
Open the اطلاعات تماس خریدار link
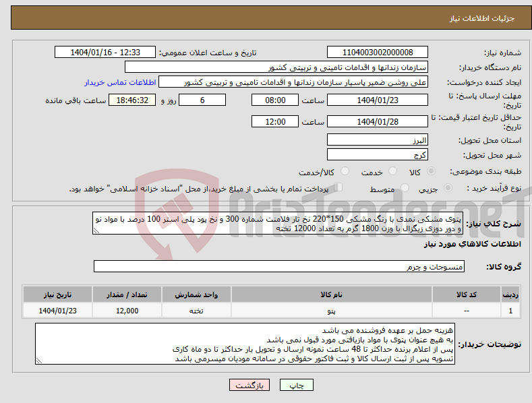point(120,82)
